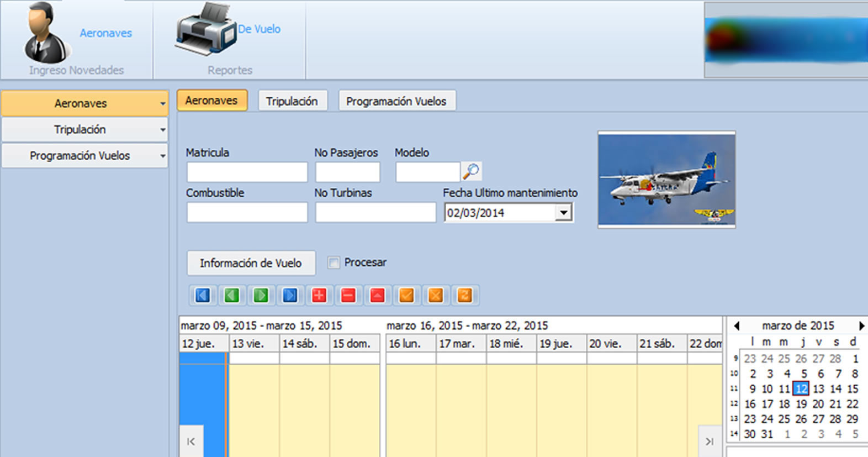This screenshot has width=868, height=457.
Task: Add a new record with red plus icon
Action: (x=319, y=296)
